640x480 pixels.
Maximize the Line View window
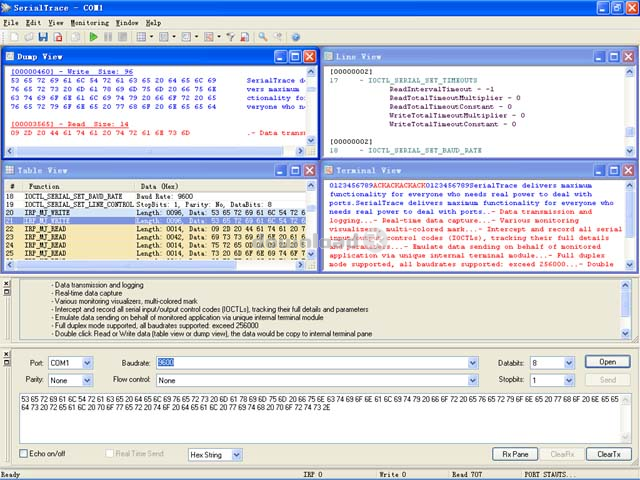pyautogui.click(x=614, y=57)
